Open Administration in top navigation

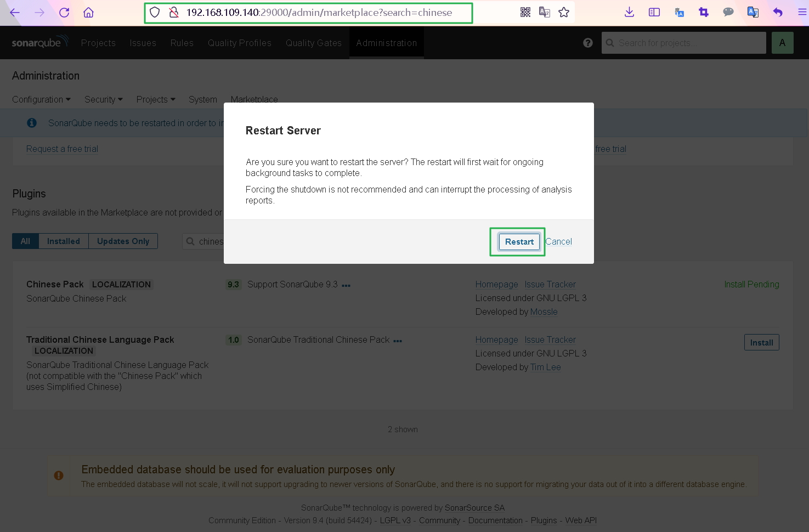387,43
